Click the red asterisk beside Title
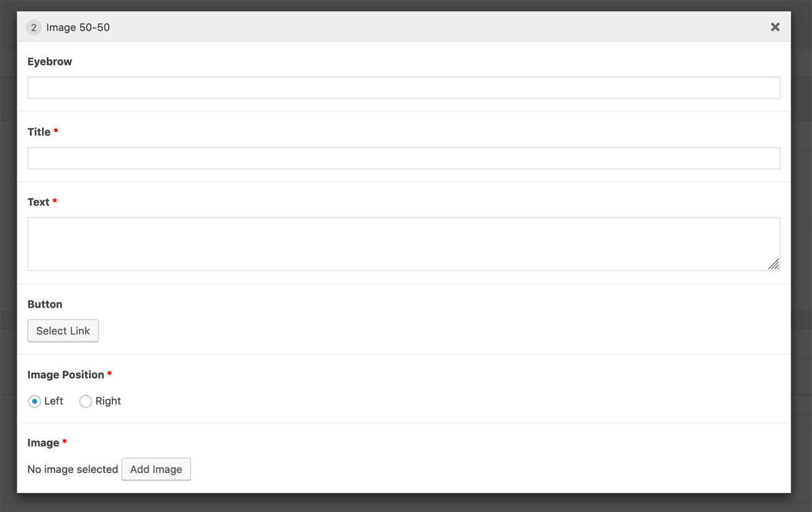Screen dimensions: 812x512 (56, 132)
